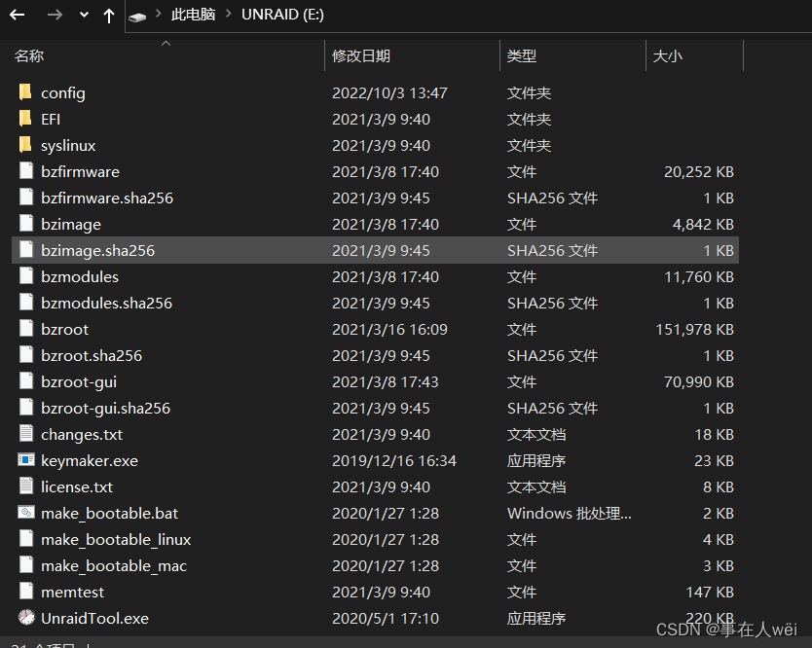Select file name license.txt
The width and height of the screenshot is (812, 648).
point(77,487)
